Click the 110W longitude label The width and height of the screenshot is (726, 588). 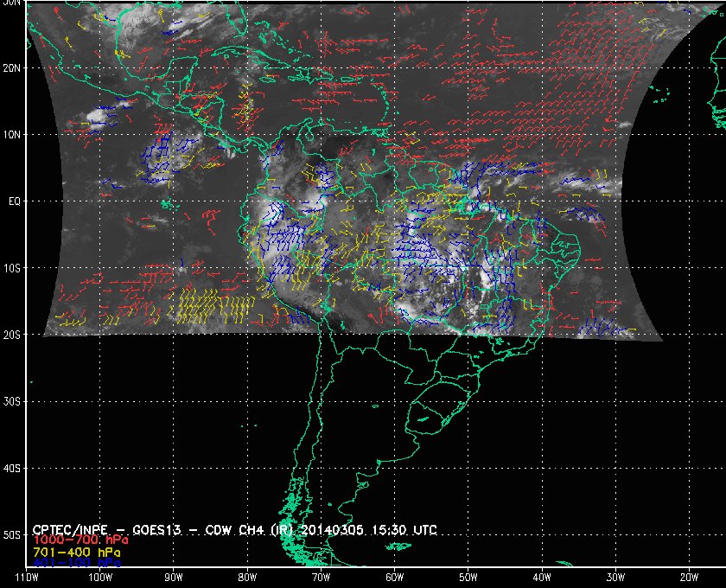coord(27,578)
